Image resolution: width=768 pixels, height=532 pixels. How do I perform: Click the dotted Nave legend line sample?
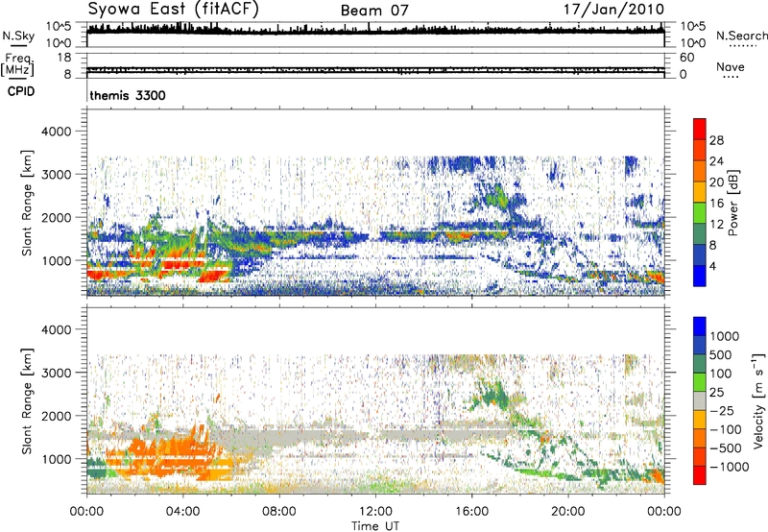[x=731, y=77]
